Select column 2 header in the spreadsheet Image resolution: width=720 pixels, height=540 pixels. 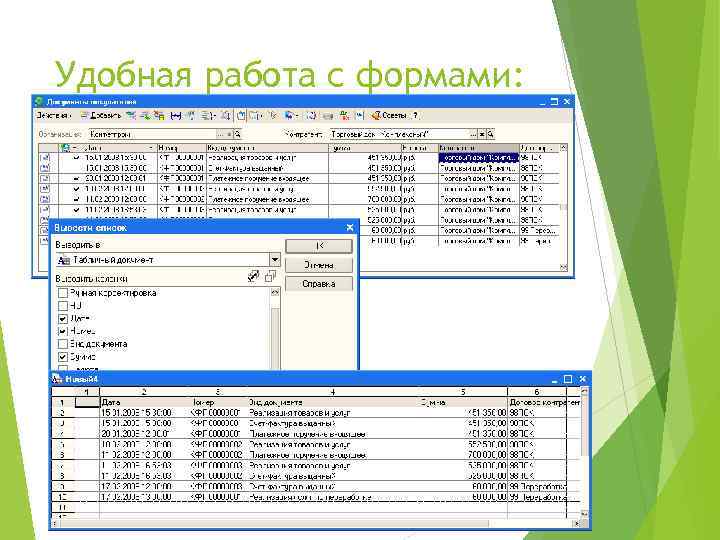tap(144, 392)
